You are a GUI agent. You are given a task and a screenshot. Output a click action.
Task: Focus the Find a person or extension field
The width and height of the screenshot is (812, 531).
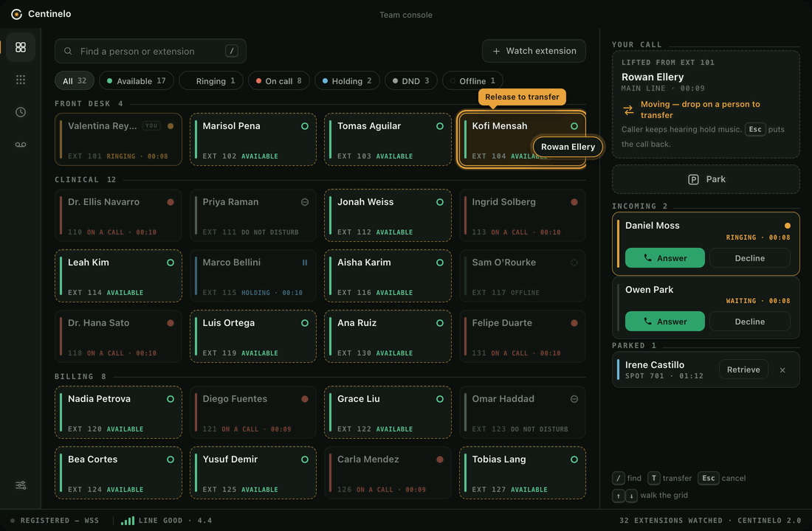(150, 51)
